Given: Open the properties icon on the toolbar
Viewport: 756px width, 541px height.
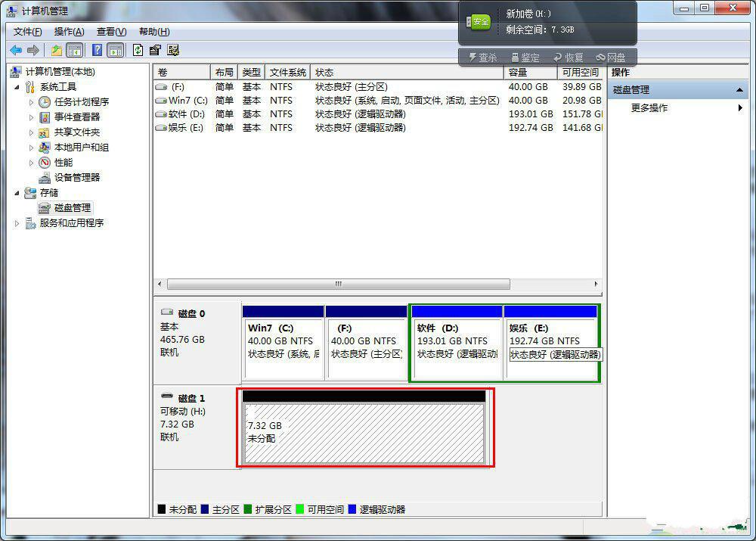Looking at the screenshot, I should (x=155, y=50).
